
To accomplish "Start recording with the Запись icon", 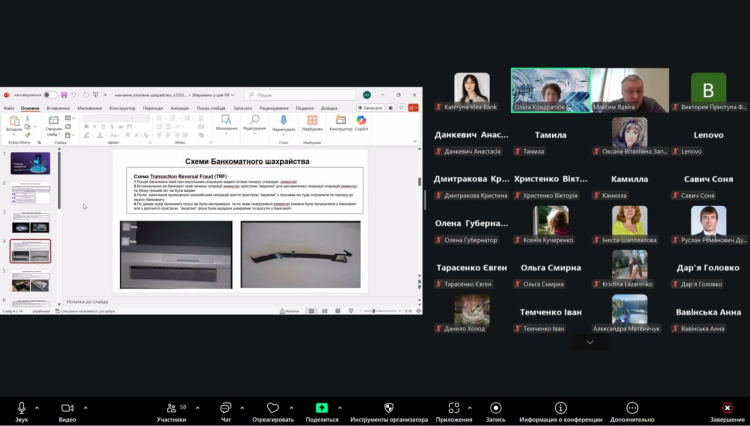I will (x=496, y=408).
